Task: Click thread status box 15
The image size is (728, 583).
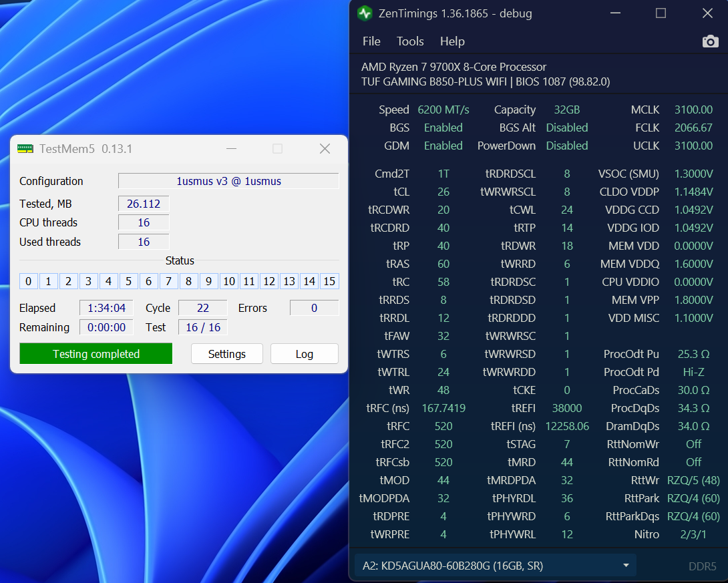Action: [x=329, y=281]
